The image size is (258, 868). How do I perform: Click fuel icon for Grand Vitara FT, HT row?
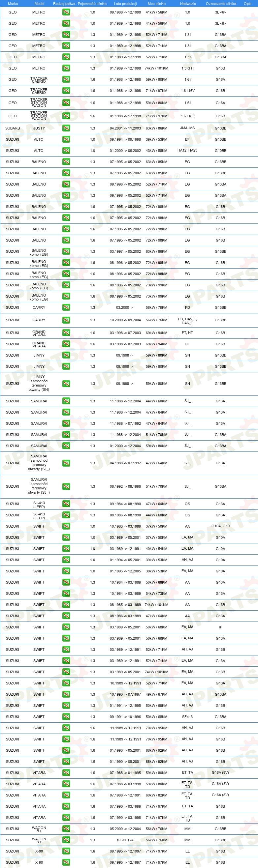point(66,333)
